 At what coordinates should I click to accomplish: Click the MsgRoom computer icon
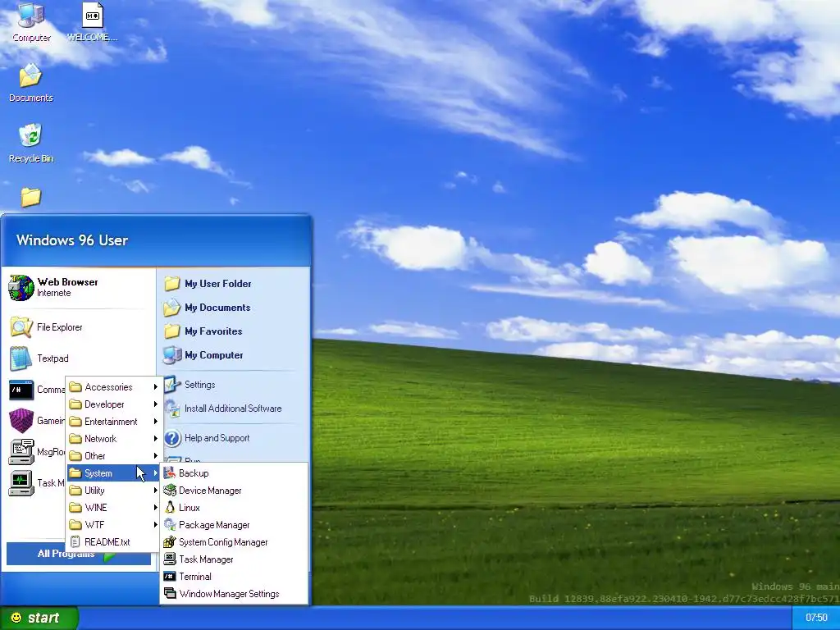point(21,452)
